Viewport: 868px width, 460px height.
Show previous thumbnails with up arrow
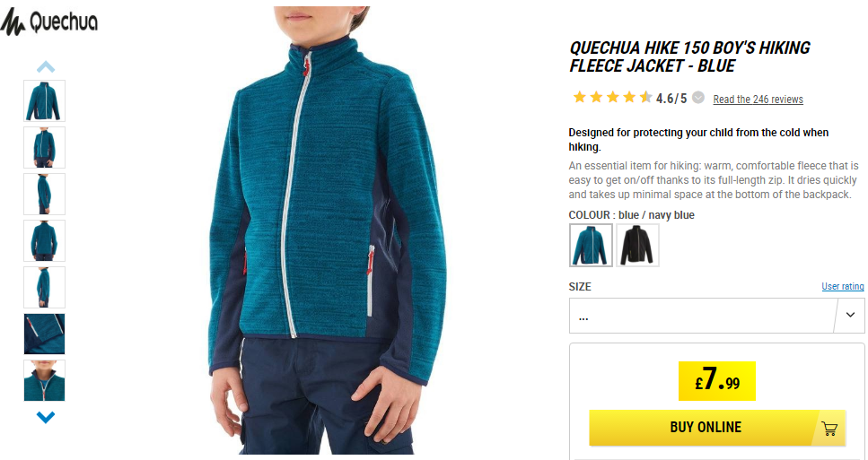point(46,67)
